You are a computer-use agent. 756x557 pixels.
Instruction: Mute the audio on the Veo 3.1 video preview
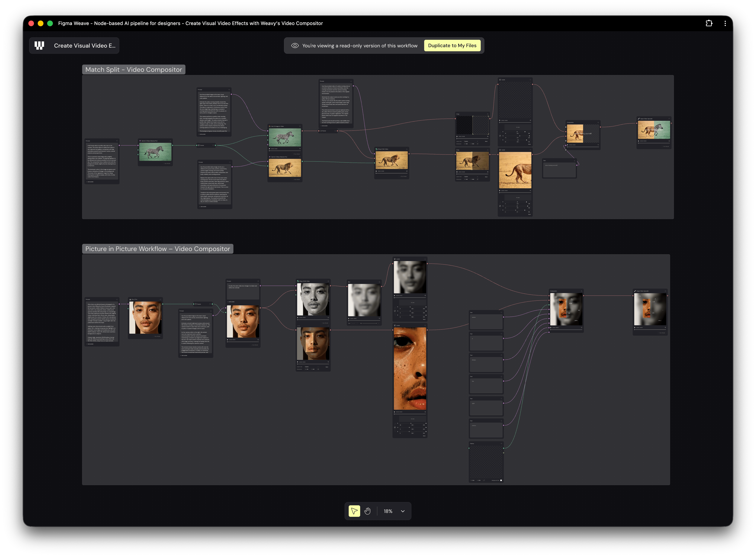pos(300,149)
